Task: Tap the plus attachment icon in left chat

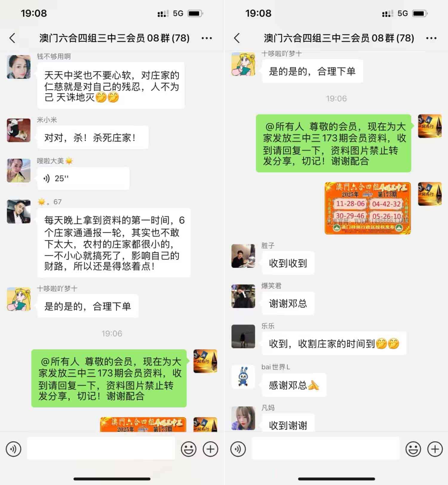Action: pos(211,449)
